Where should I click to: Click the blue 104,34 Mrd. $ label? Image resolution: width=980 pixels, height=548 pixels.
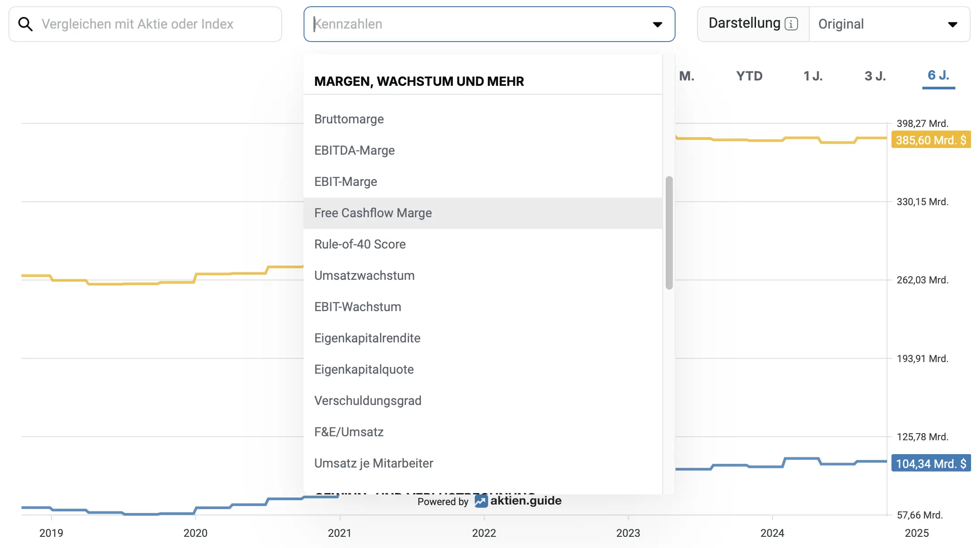[931, 464]
